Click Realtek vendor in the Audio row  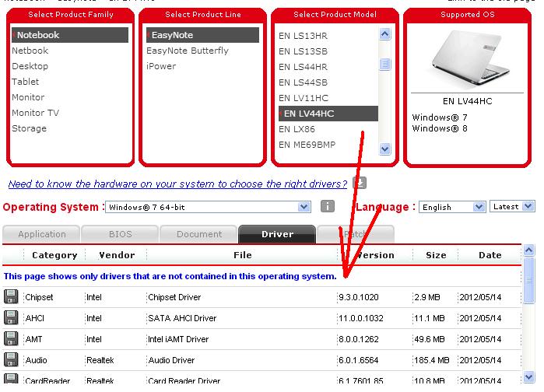(x=100, y=360)
